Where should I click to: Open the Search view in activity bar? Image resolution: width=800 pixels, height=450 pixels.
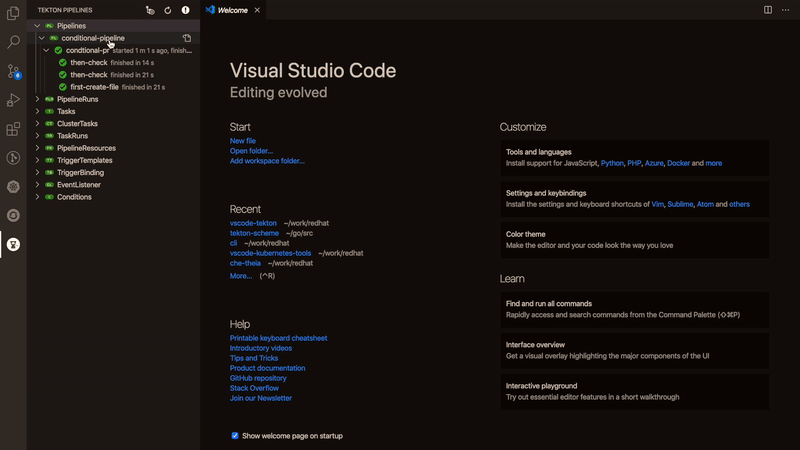[x=13, y=42]
